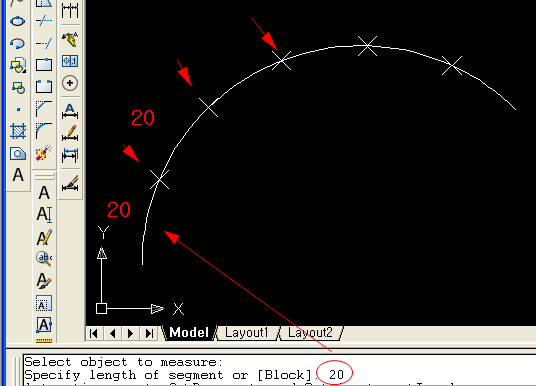Open the Text Style brush icon
The width and height of the screenshot is (536, 386).
44,281
